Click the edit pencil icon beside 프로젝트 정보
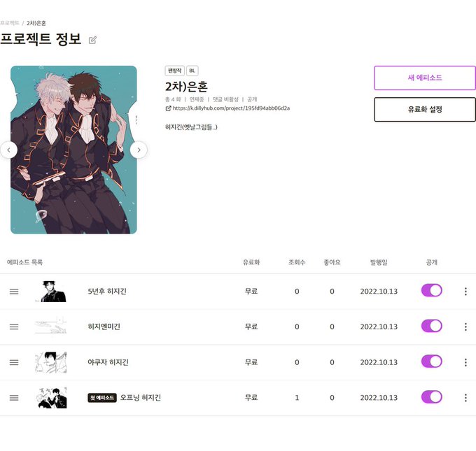The width and height of the screenshot is (476, 451). 92,40
